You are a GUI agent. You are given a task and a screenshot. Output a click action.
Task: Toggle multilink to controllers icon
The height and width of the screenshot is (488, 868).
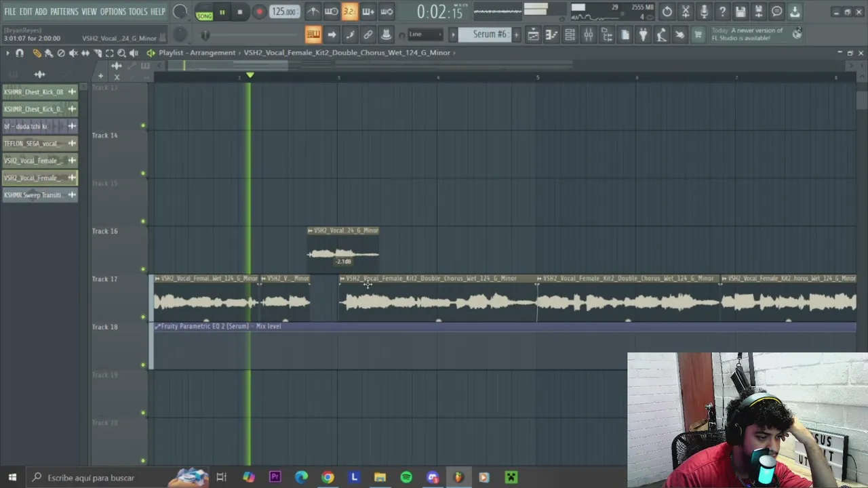pyautogui.click(x=386, y=35)
